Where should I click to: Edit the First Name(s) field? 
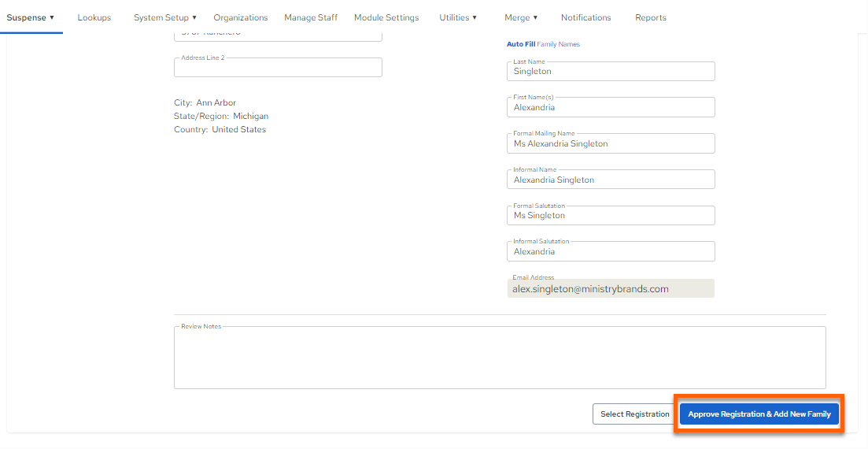tap(611, 108)
